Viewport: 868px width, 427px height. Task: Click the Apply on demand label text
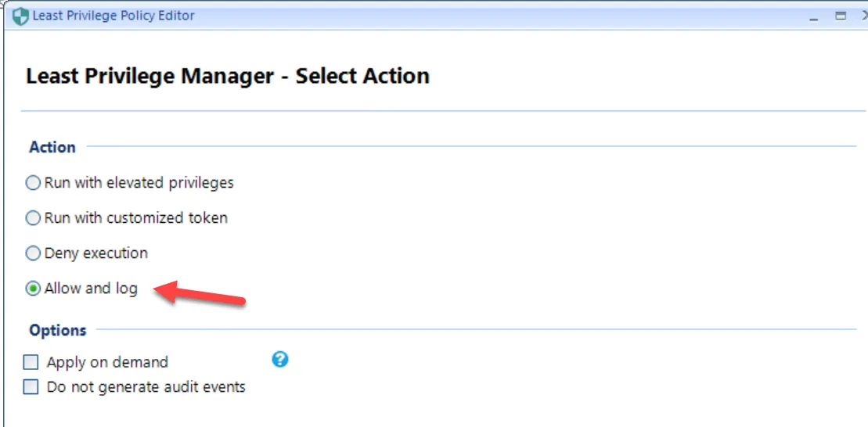107,362
